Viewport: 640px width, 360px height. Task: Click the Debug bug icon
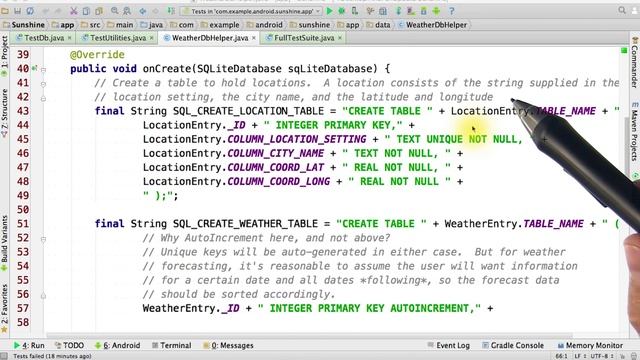click(x=342, y=11)
